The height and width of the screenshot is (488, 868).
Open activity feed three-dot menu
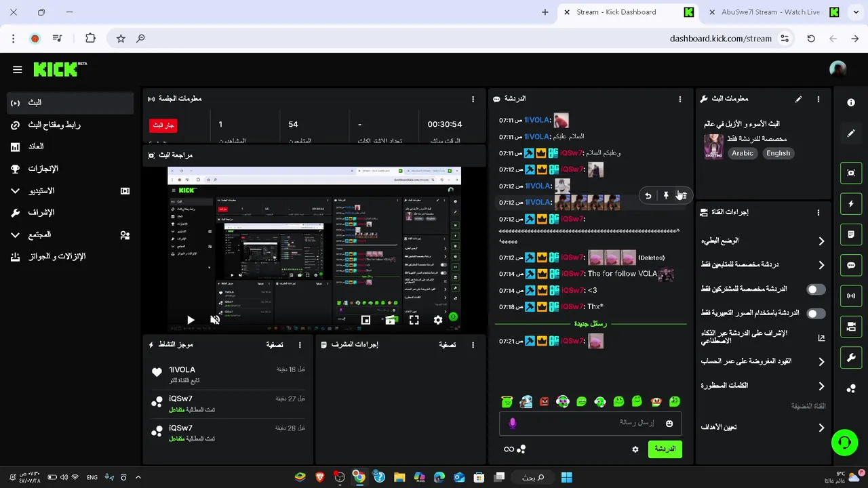(x=300, y=345)
